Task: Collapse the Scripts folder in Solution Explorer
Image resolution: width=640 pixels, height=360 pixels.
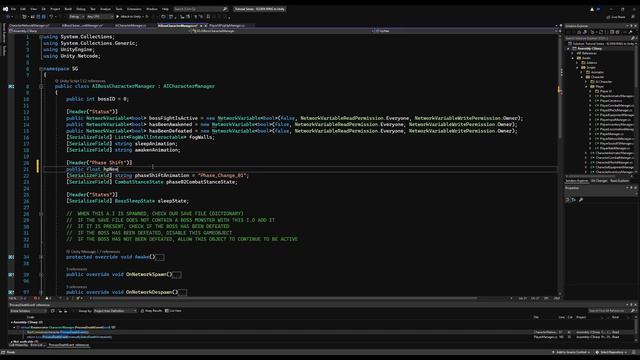Action: point(578,67)
